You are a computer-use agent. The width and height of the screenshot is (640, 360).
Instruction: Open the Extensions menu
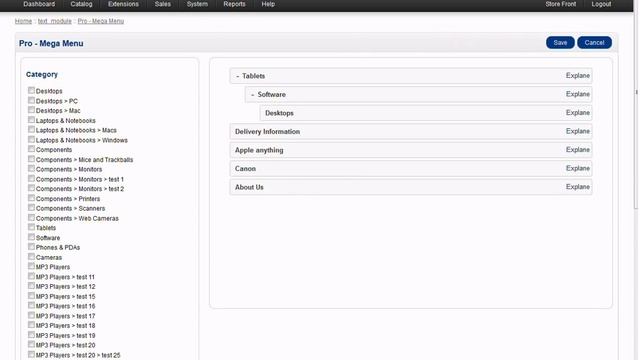123,4
